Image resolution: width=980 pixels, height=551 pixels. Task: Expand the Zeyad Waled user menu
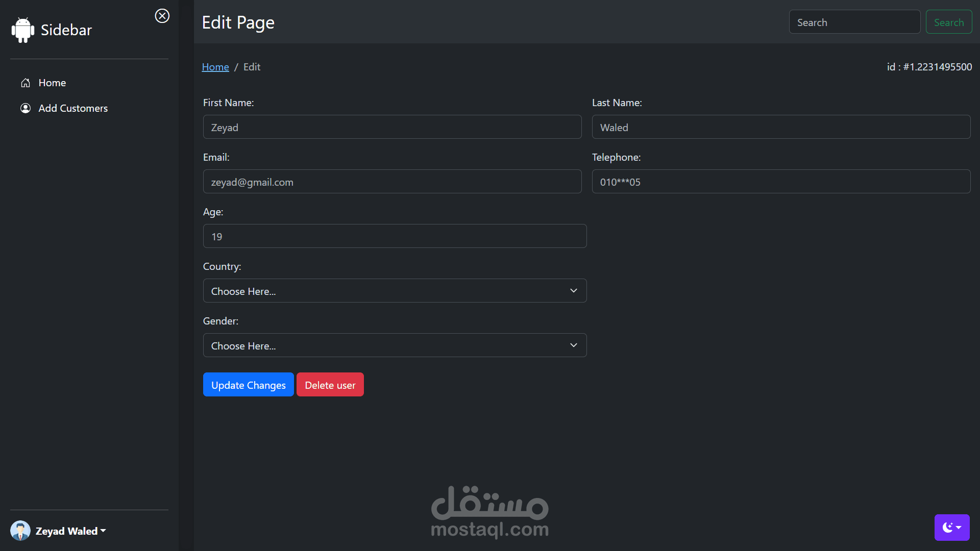71,531
